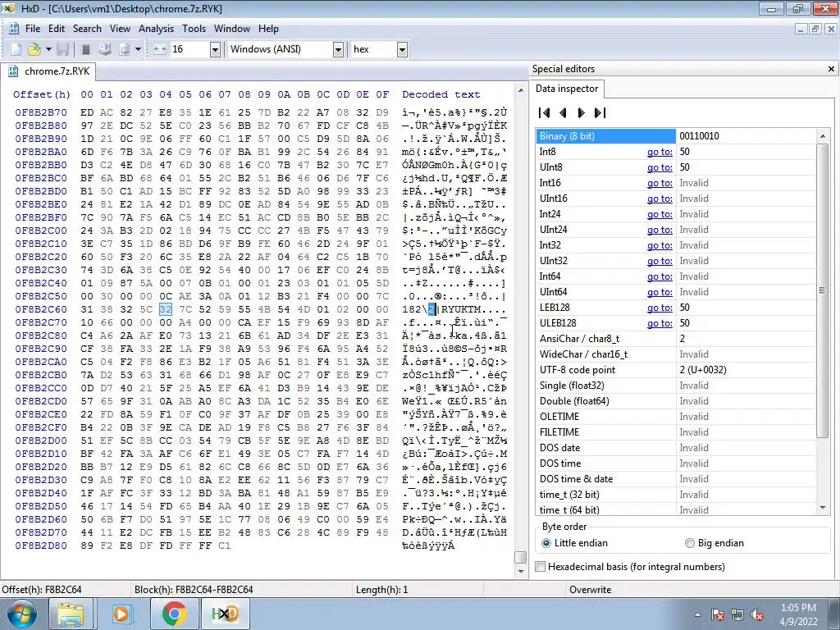Click the Open file folder icon

coord(34,49)
